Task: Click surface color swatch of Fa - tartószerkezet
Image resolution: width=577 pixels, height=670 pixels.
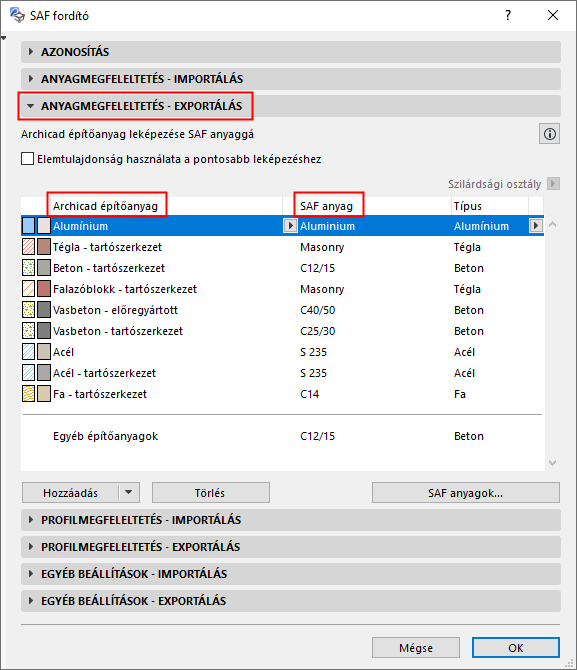Action: pos(44,394)
